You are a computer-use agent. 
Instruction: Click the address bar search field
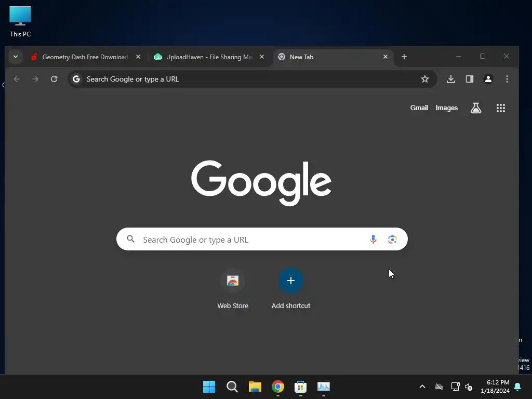click(x=252, y=79)
